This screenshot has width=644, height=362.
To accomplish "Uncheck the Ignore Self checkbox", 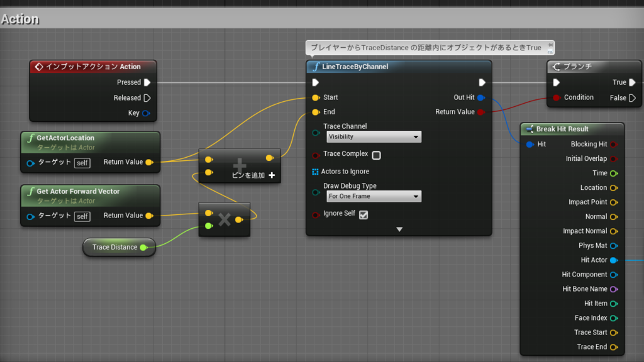I will (x=364, y=215).
